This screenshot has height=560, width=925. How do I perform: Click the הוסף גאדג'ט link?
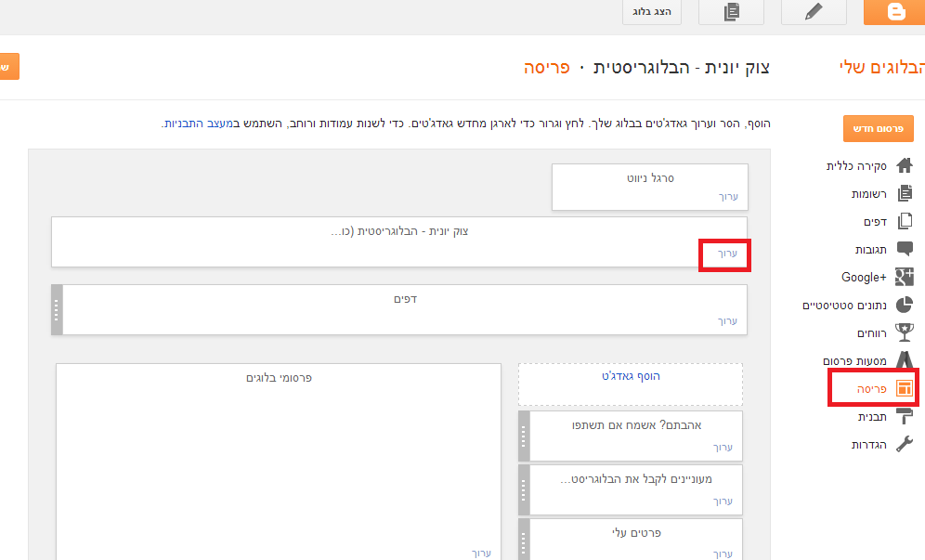pos(631,376)
